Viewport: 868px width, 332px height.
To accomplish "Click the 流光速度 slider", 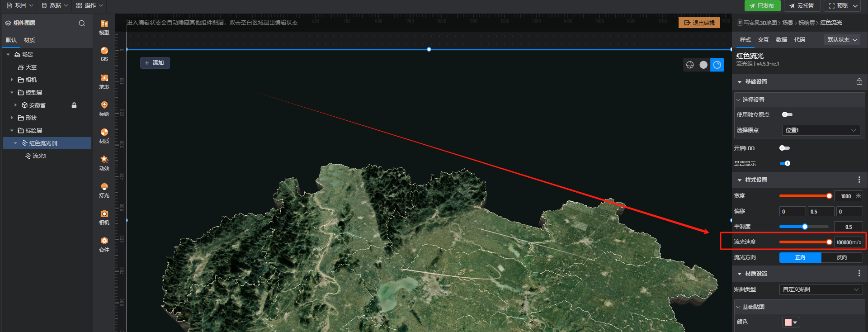I will 805,242.
